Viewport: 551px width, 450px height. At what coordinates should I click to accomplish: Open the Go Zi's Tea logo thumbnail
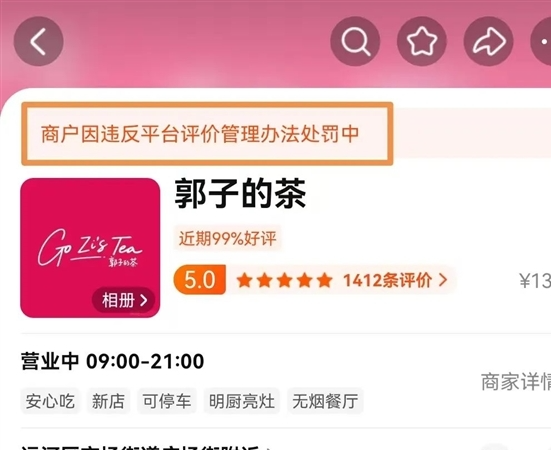click(x=90, y=248)
